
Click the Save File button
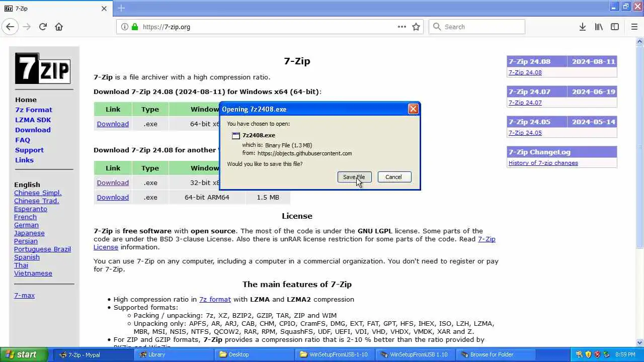[x=354, y=177]
